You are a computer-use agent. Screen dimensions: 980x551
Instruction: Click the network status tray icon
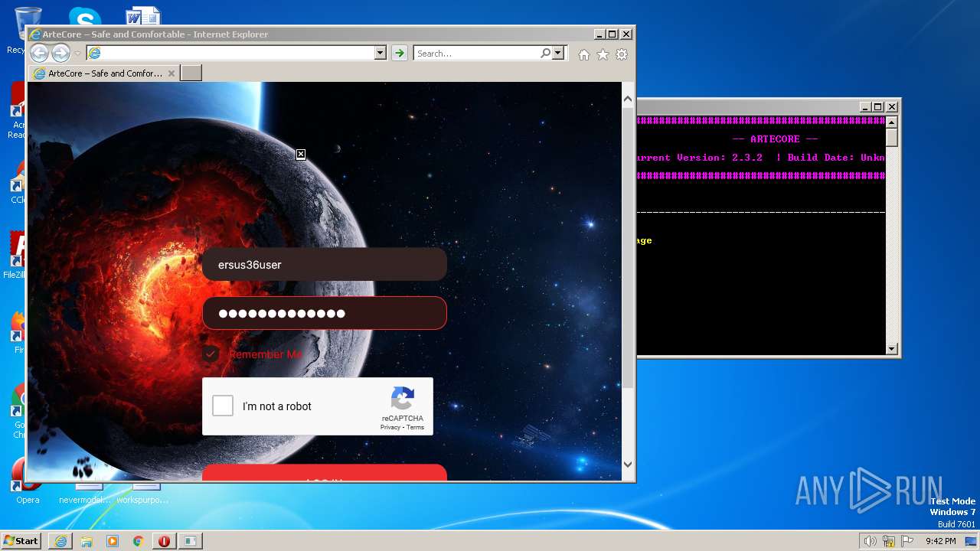click(889, 541)
